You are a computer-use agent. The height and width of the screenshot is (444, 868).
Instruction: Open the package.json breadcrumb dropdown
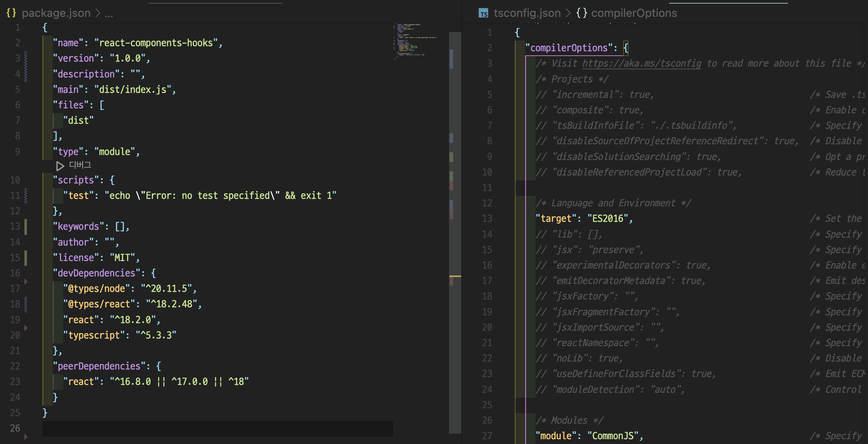[x=56, y=13]
